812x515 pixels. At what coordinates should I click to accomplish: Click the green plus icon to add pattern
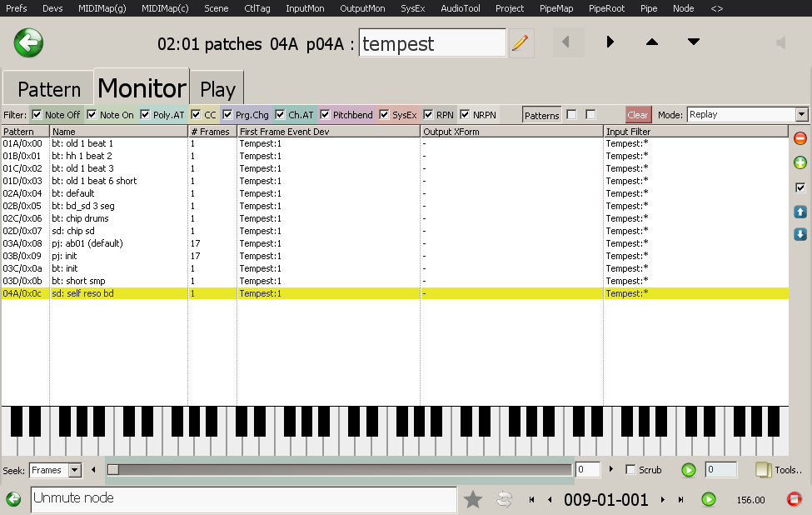click(x=800, y=162)
